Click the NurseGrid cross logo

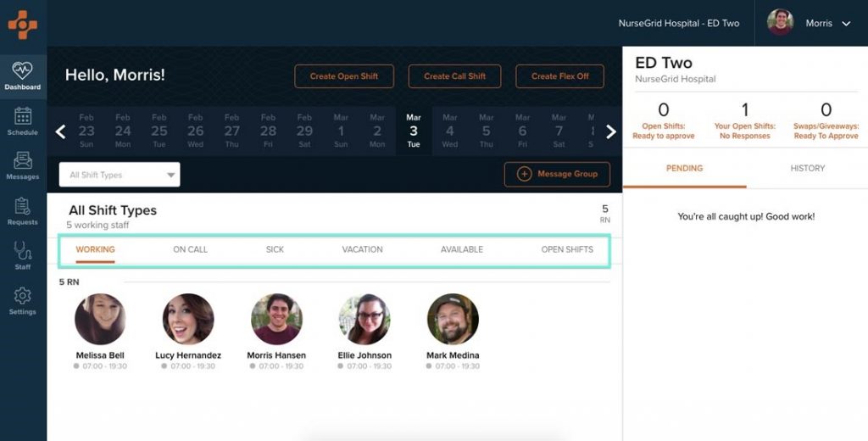pyautogui.click(x=23, y=24)
